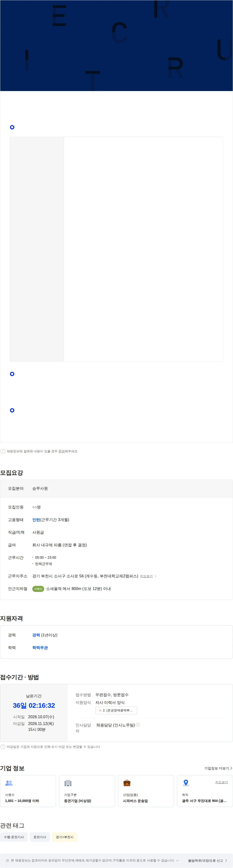Click the 서해선 subway line badge
Image resolution: width=233 pixels, height=868 pixels.
(x=38, y=589)
